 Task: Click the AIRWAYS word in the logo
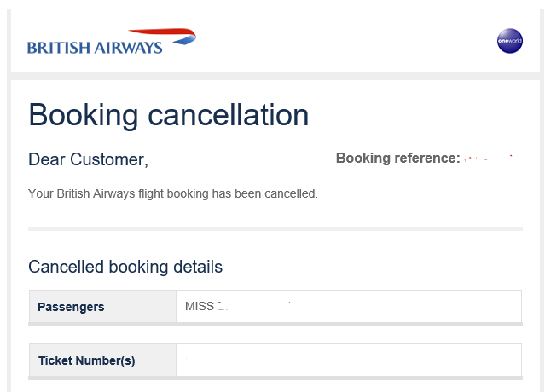tap(129, 48)
